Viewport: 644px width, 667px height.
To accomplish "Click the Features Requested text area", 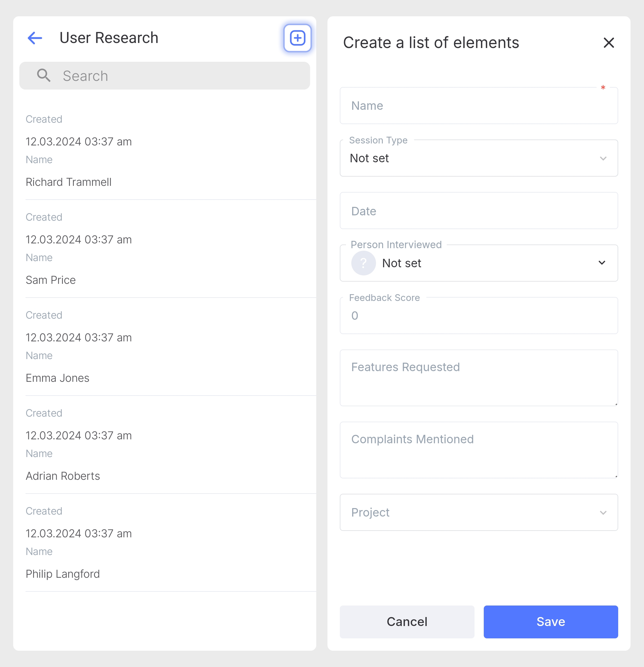I will [478, 378].
